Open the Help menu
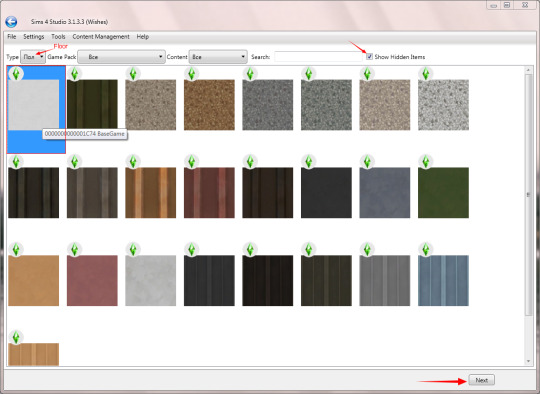 [143, 37]
